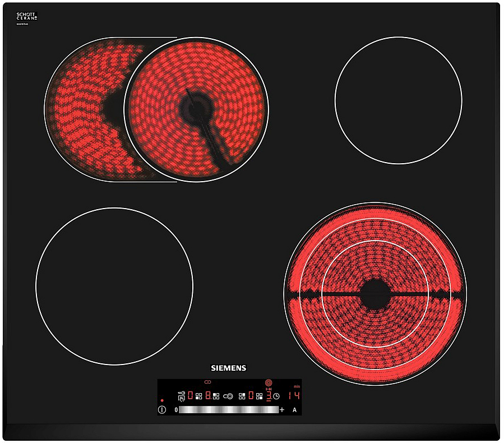The width and height of the screenshot is (504, 443).
Task: Select zone grid icon right of 8 display
Action: tap(216, 396)
